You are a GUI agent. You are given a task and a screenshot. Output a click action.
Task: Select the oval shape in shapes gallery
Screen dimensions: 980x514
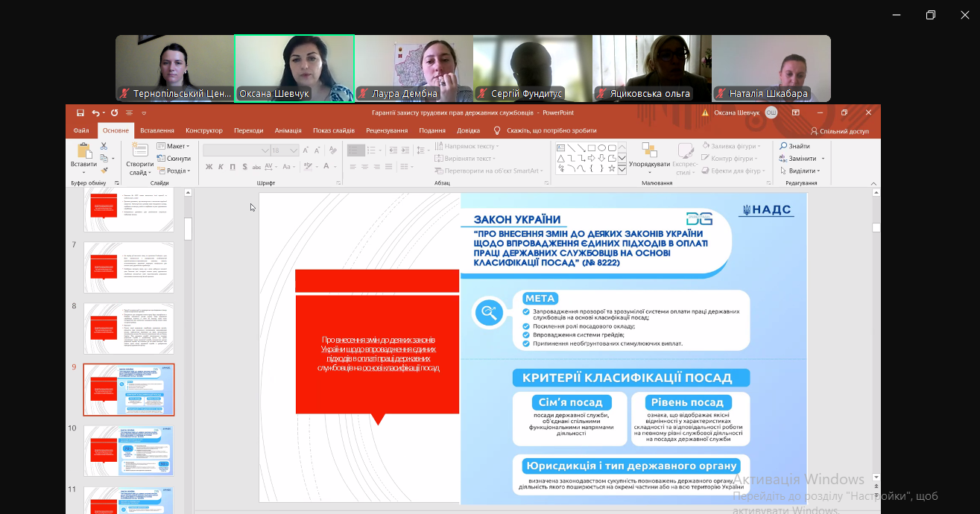[x=601, y=147]
